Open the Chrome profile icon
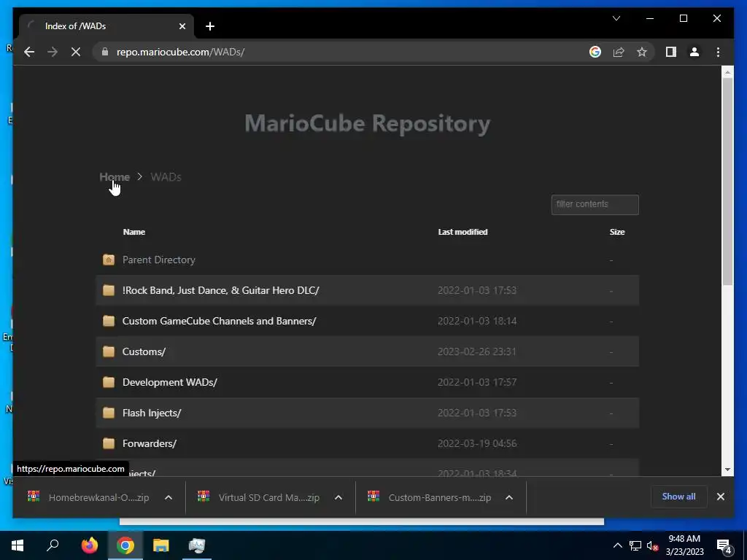The image size is (747, 560). click(x=694, y=52)
